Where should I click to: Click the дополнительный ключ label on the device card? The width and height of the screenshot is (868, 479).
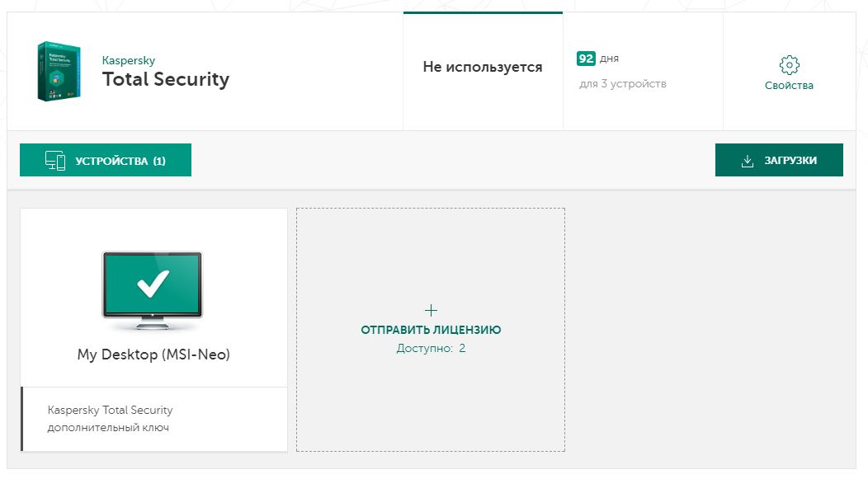(x=108, y=428)
